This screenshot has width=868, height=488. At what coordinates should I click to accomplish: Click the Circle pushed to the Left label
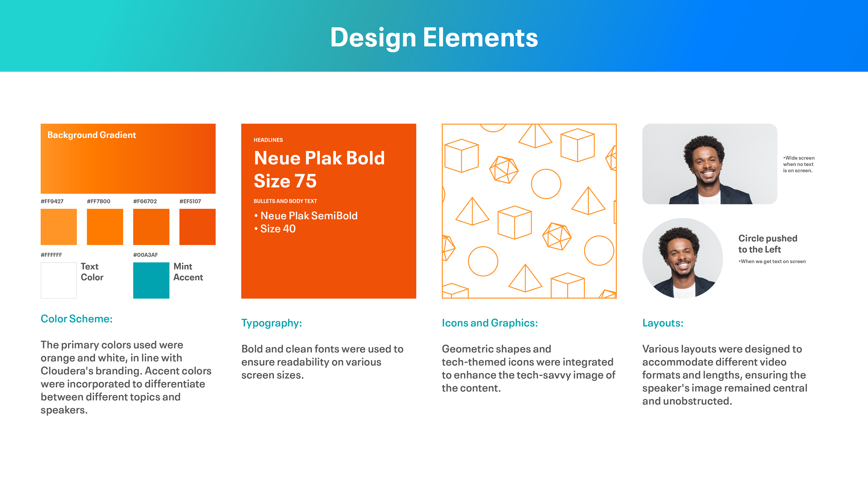(768, 244)
